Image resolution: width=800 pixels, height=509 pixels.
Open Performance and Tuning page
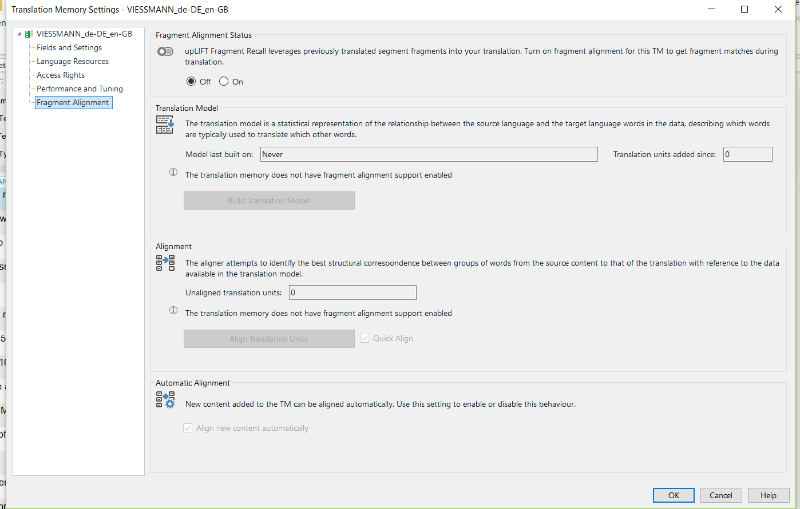(x=80, y=89)
